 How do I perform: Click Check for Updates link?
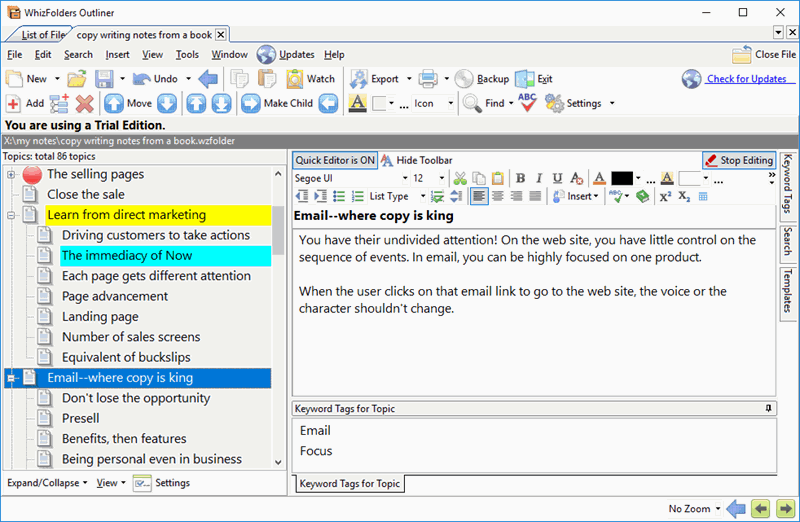point(746,79)
